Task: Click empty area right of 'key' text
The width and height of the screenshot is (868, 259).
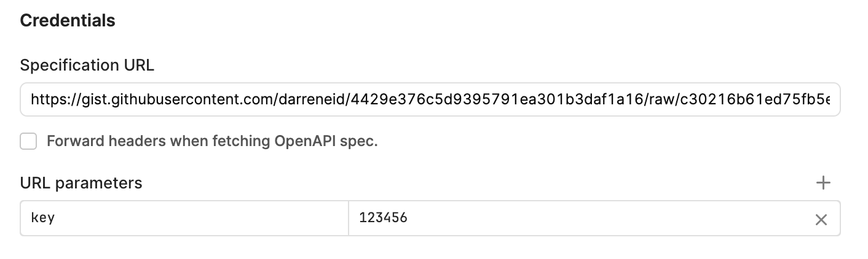Action: (x=203, y=218)
